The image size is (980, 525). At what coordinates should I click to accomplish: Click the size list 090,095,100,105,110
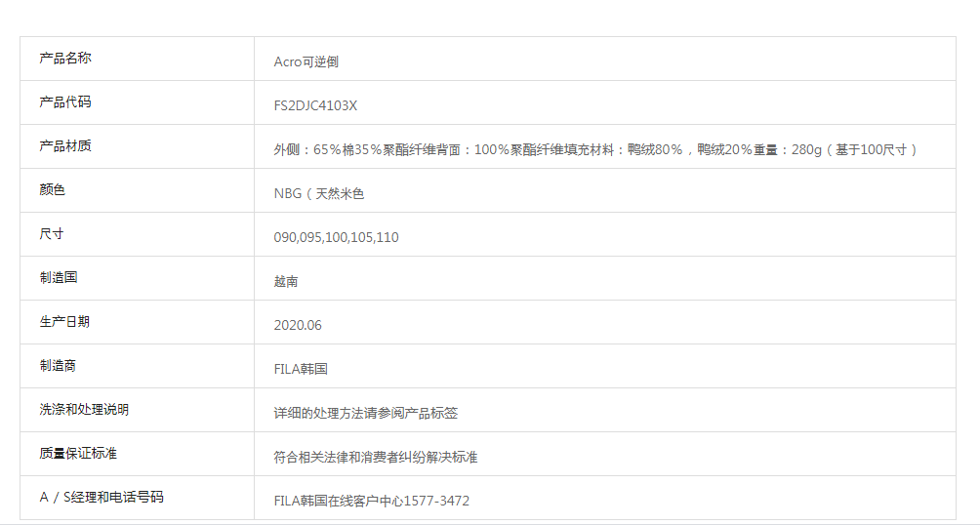[336, 237]
